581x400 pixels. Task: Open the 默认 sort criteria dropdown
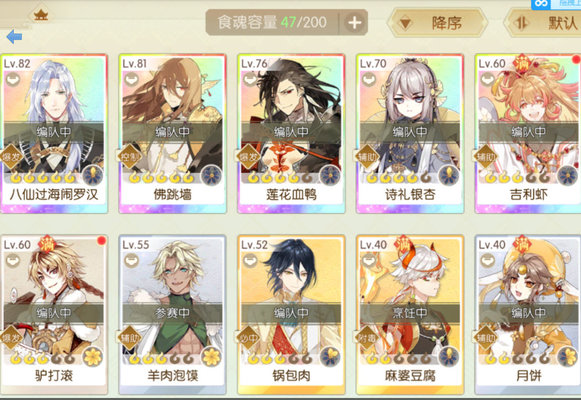click(x=543, y=23)
